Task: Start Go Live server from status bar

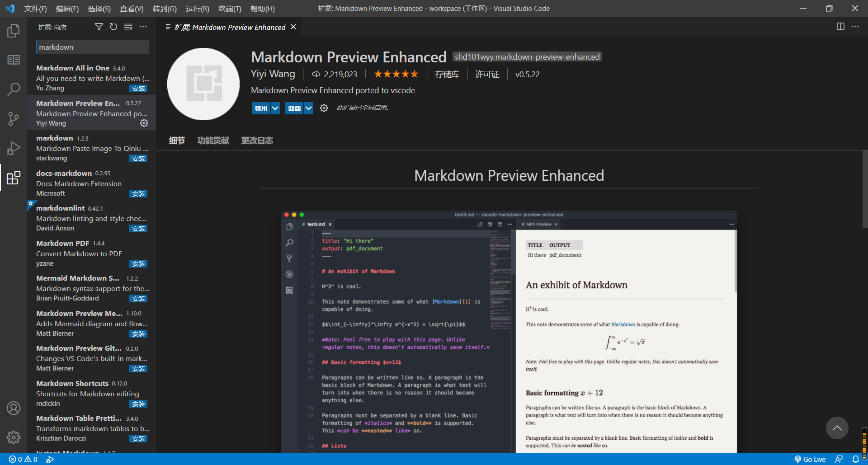Action: pyautogui.click(x=810, y=459)
